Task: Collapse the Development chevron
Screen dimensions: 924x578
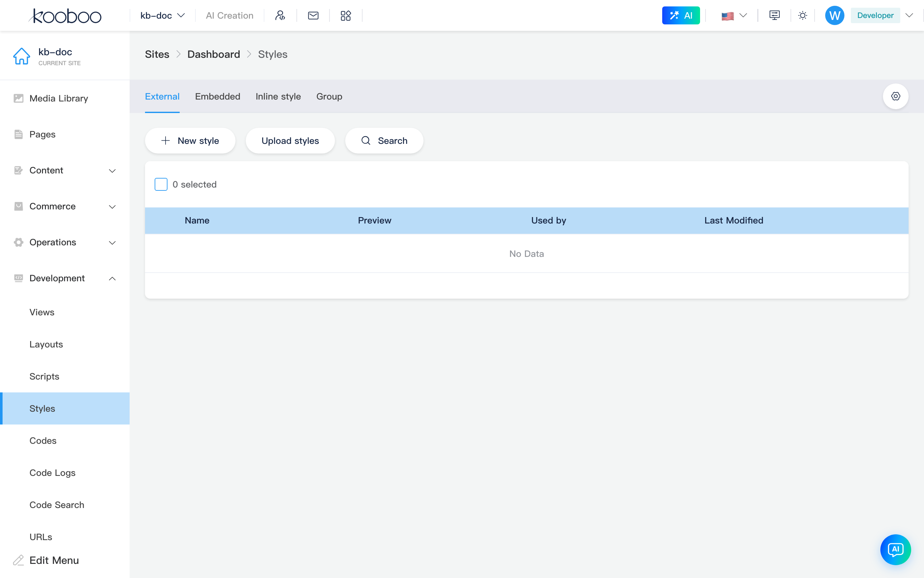Action: (x=112, y=278)
